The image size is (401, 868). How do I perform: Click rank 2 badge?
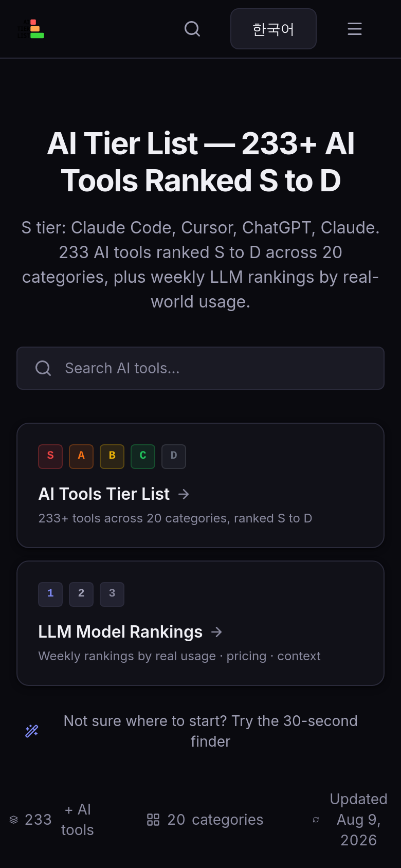[x=81, y=594]
